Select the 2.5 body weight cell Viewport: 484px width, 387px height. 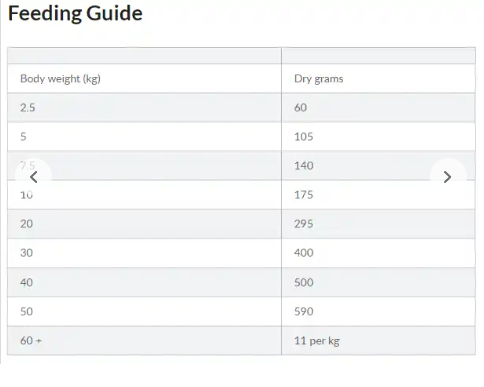point(144,108)
